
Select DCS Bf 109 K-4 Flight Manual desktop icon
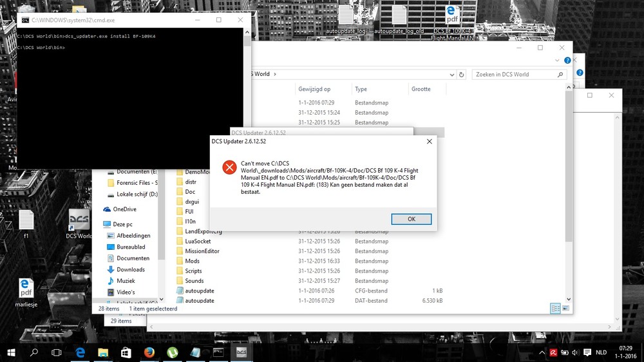452,23
